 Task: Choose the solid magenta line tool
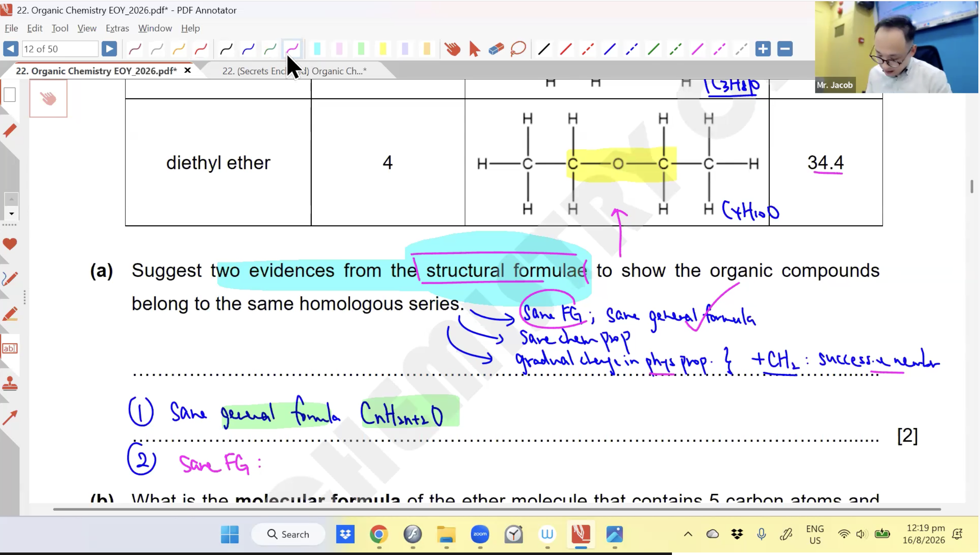click(x=698, y=49)
